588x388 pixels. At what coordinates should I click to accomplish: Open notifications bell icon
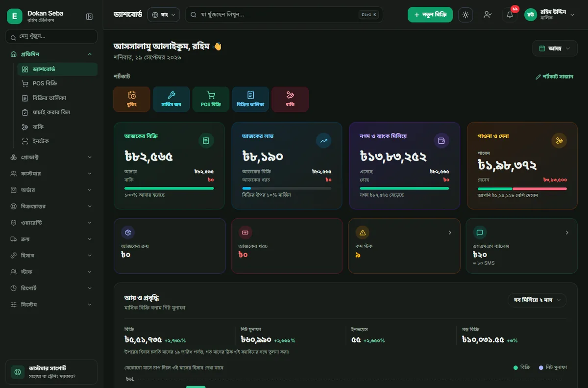[x=510, y=15]
